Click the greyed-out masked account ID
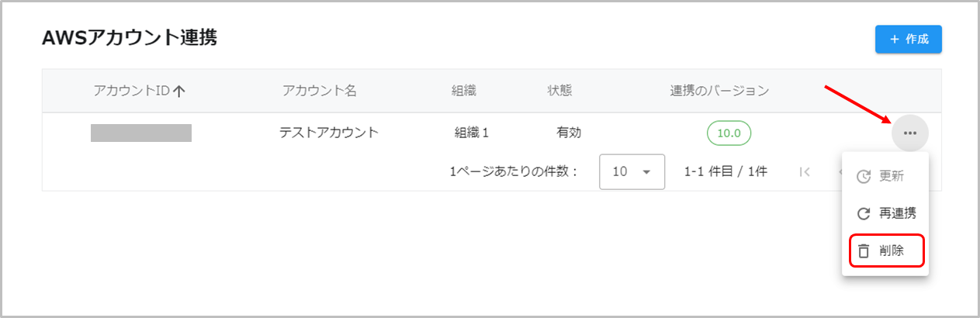The height and width of the screenshot is (318, 980). [x=141, y=133]
